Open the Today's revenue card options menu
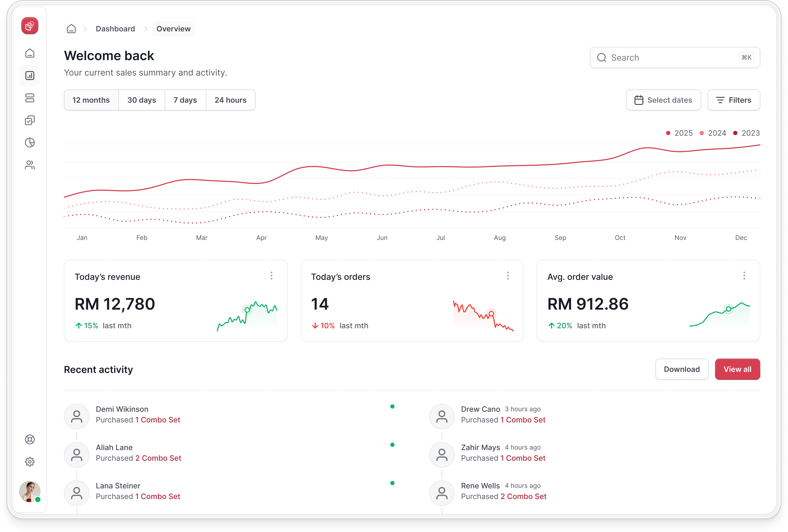The image size is (788, 532). (x=272, y=275)
